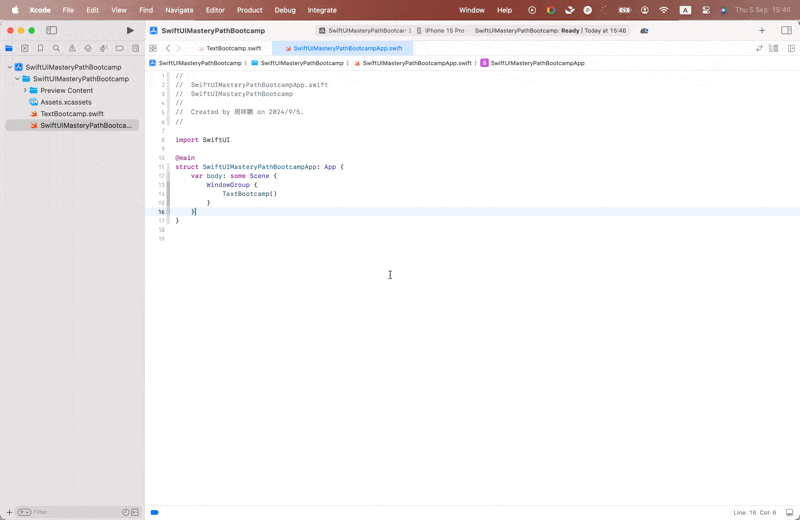
Task: Open the Window menu
Action: [471, 10]
